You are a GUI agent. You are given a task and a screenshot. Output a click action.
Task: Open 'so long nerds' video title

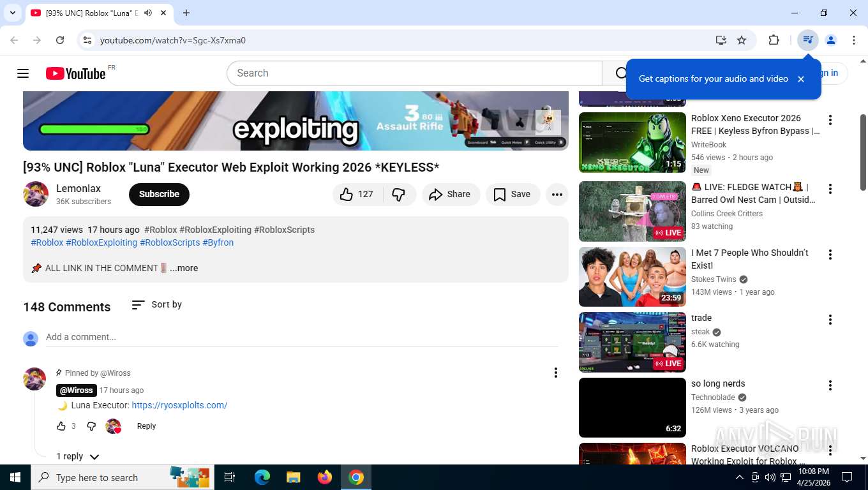pyautogui.click(x=718, y=383)
